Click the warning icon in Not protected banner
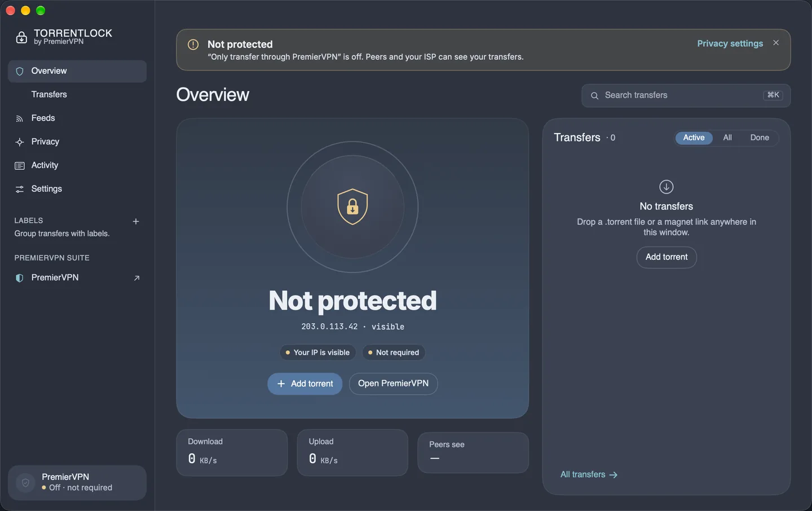The image size is (812, 511). [193, 45]
